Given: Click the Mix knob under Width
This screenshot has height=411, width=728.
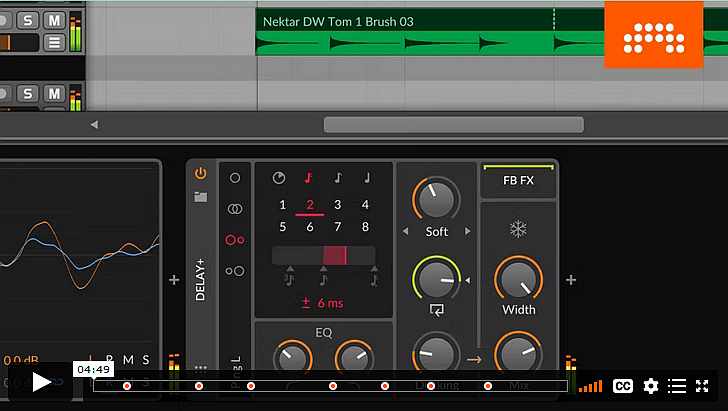Looking at the screenshot, I should pyautogui.click(x=518, y=353).
